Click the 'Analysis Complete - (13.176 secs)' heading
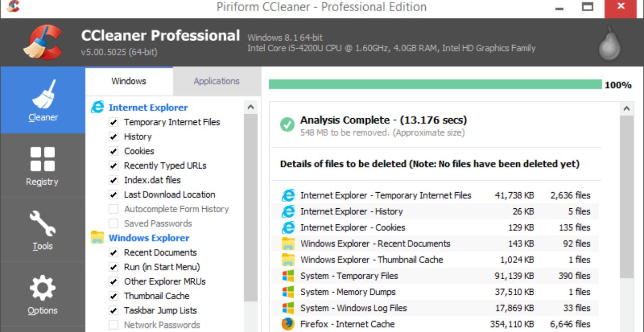644x332 pixels. click(383, 120)
